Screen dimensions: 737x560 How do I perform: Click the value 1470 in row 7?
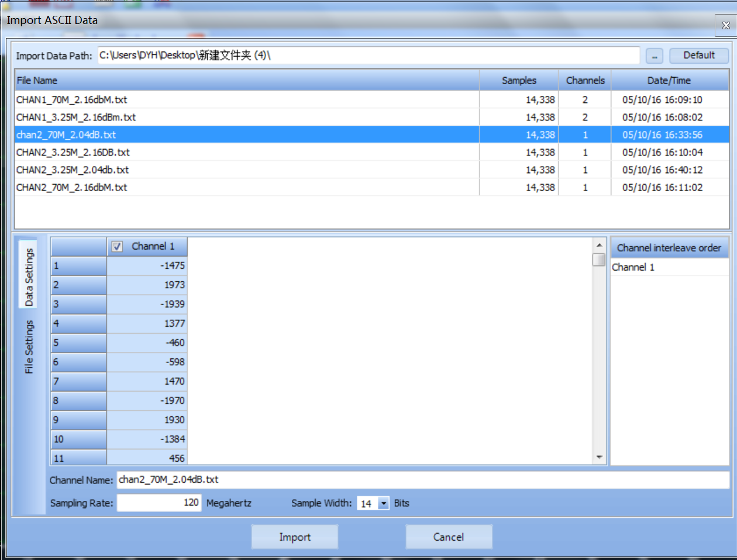147,382
